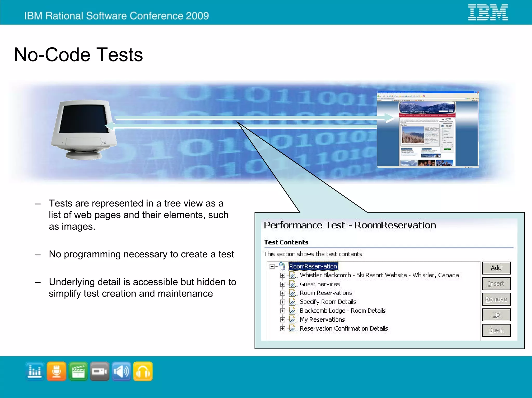The image size is (532, 398).
Task: Click 'Performance Test - RoomReservation' title
Action: (350, 225)
